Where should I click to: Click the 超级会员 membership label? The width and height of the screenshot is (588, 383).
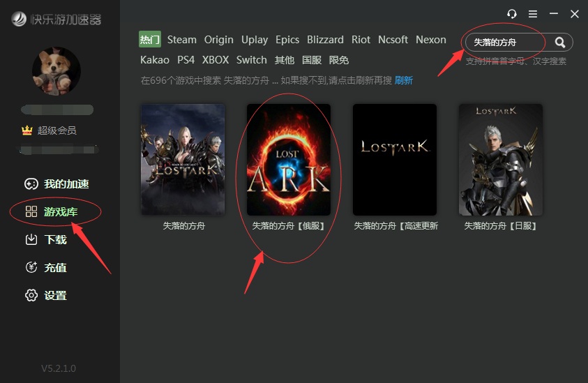click(57, 130)
